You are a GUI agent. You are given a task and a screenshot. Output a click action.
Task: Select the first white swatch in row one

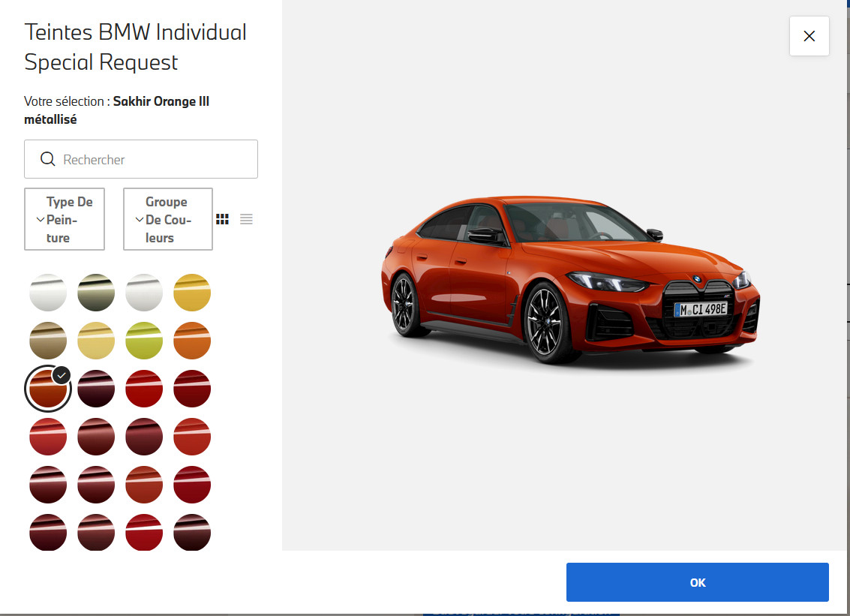[x=48, y=293]
